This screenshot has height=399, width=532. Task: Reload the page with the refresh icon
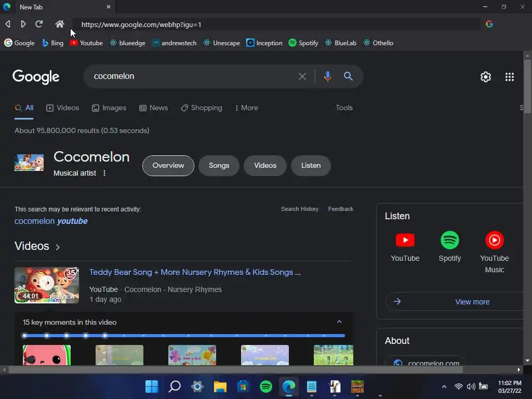(x=39, y=24)
